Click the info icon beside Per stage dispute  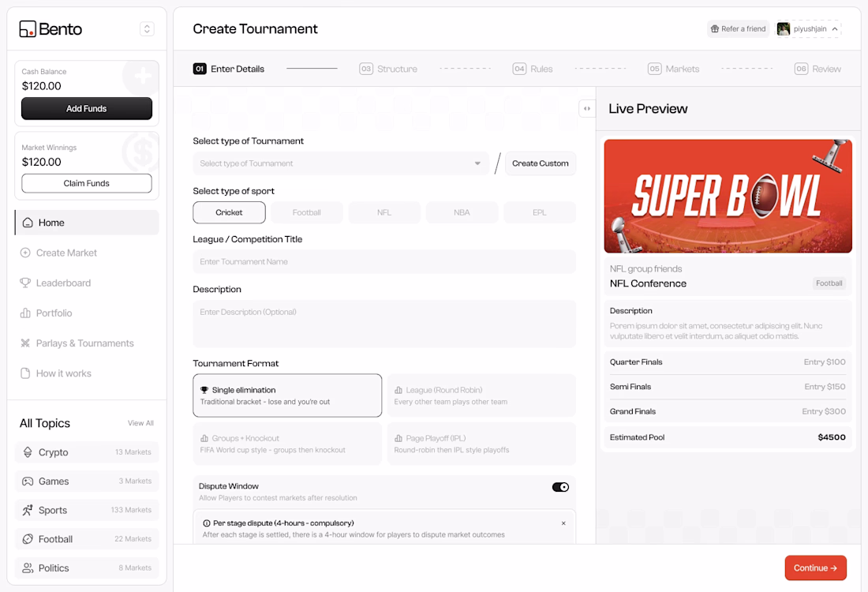pyautogui.click(x=207, y=523)
